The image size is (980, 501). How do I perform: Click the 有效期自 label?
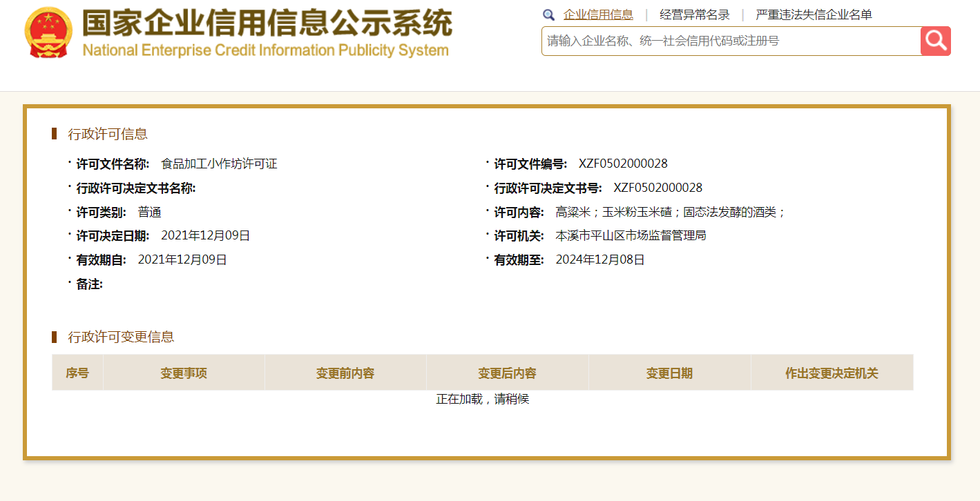(x=102, y=259)
